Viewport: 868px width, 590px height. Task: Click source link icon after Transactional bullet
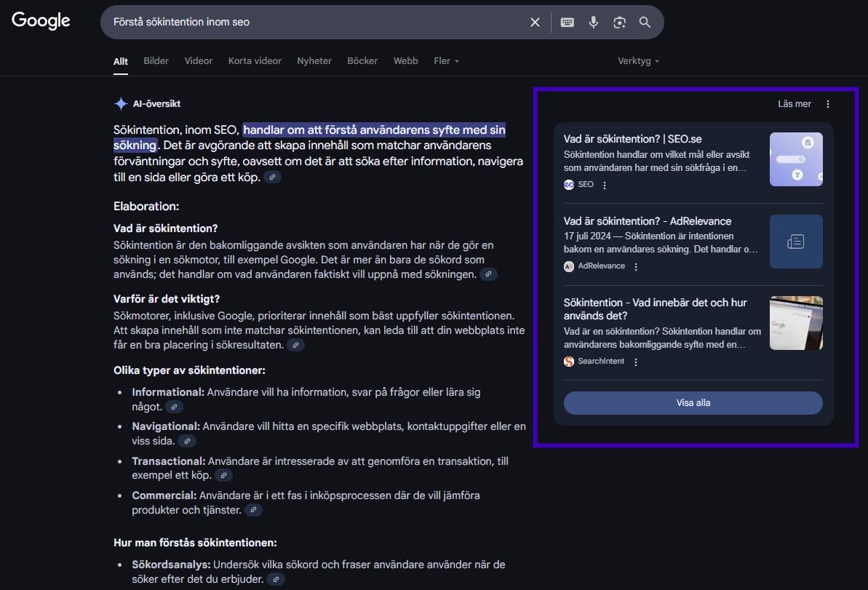pyautogui.click(x=223, y=476)
